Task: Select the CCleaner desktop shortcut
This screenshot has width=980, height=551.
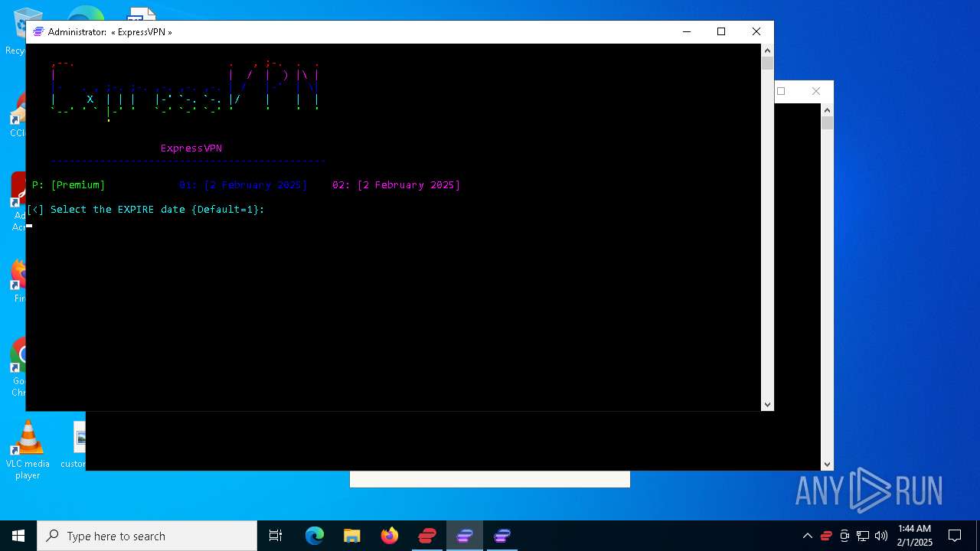Action: pos(16,115)
